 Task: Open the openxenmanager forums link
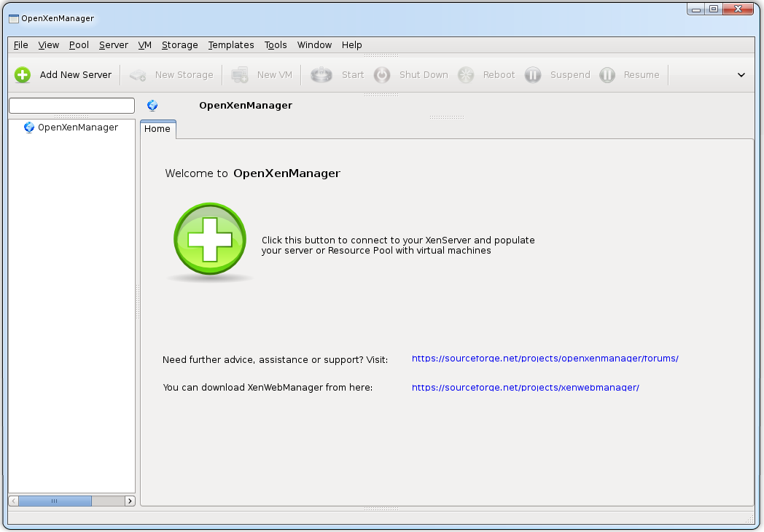click(x=545, y=359)
